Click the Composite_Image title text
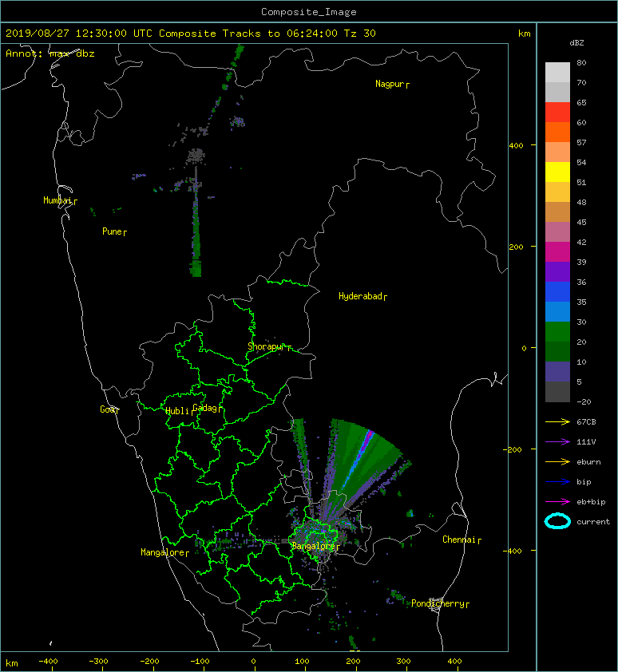Image resolution: width=618 pixels, height=672 pixels. pos(309,12)
